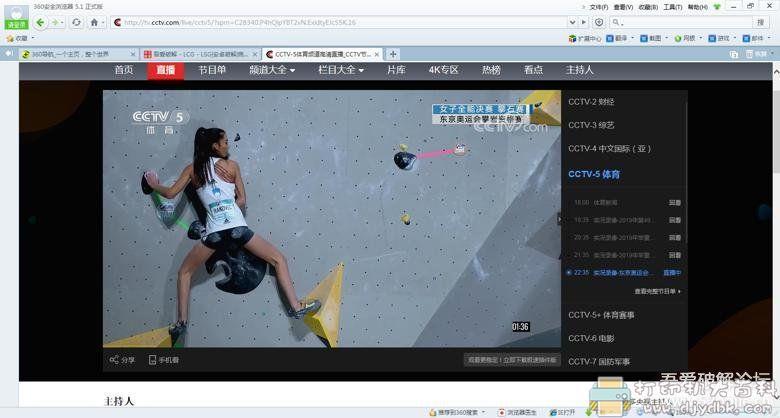Open 4K专区 in site navigation
780x418 pixels.
[x=443, y=70]
